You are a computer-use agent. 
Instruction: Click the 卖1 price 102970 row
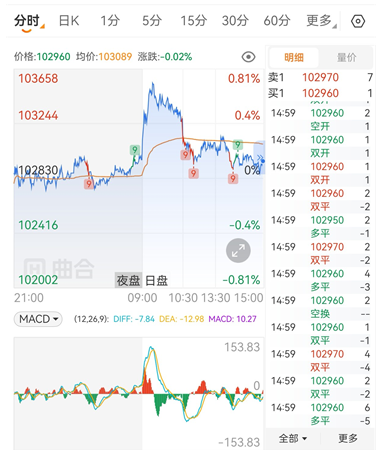click(x=320, y=77)
